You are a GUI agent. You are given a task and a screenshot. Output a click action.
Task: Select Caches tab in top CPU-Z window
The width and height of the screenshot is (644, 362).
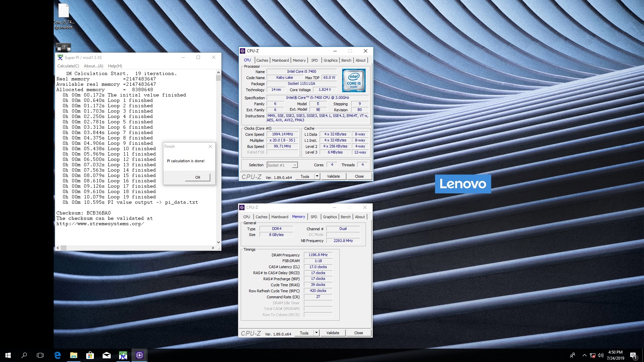tap(262, 60)
